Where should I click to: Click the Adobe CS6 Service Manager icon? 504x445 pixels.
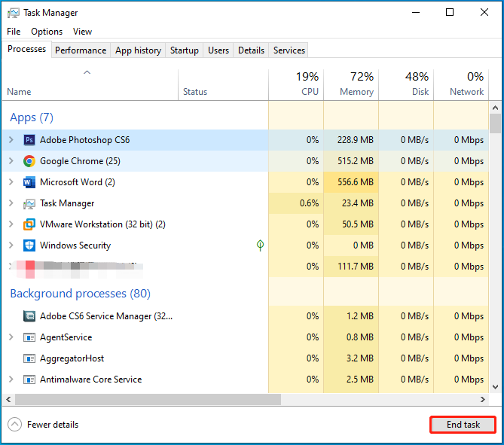tap(29, 316)
